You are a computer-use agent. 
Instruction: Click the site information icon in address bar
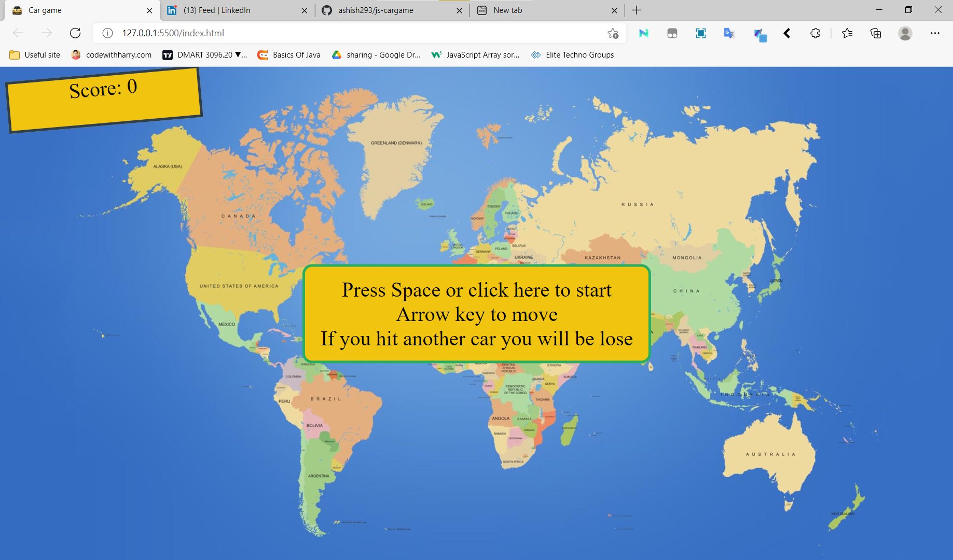click(107, 33)
